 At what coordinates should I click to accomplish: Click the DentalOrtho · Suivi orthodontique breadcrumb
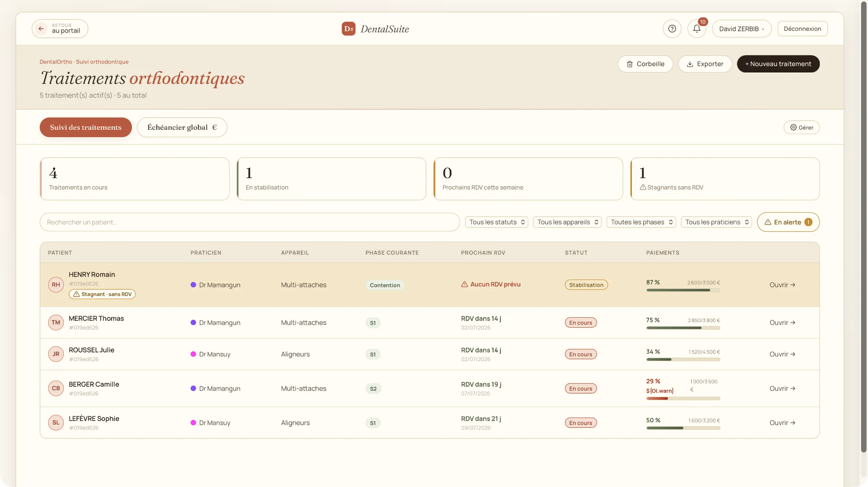pos(84,62)
